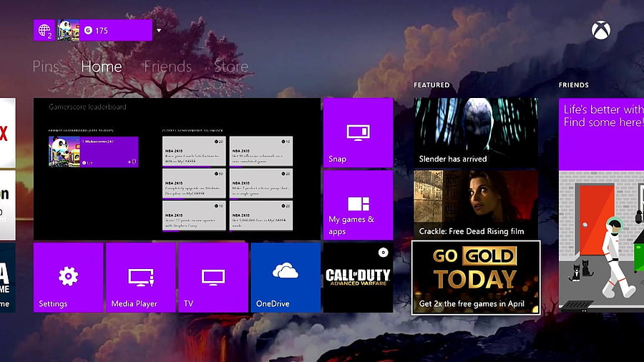This screenshot has width=644, height=362.
Task: Select MsAwesome247 leaderboard entry
Action: point(94,152)
